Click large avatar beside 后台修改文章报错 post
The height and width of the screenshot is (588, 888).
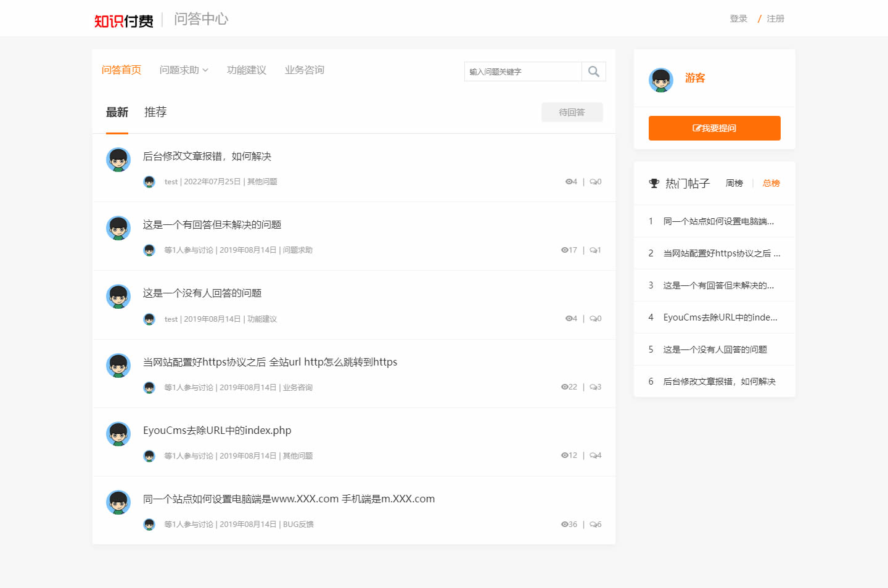[118, 160]
